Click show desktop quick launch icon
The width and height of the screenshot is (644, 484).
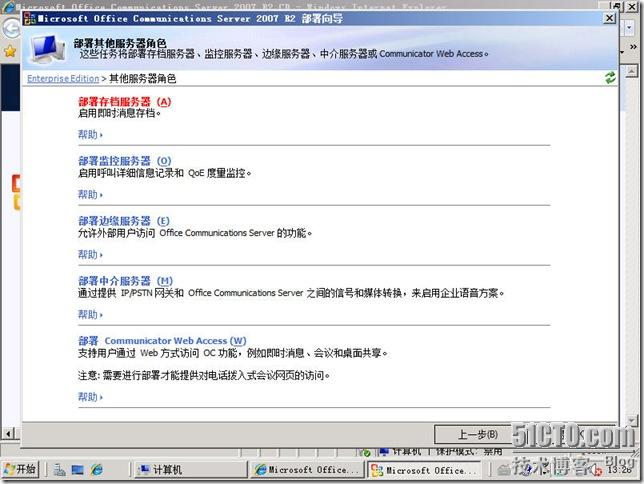pos(77,470)
